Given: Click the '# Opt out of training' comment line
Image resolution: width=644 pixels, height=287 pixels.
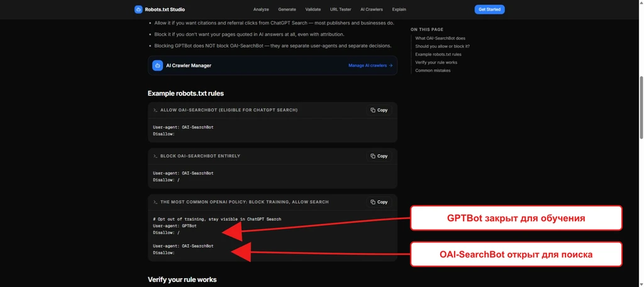Looking at the screenshot, I should 217,219.
